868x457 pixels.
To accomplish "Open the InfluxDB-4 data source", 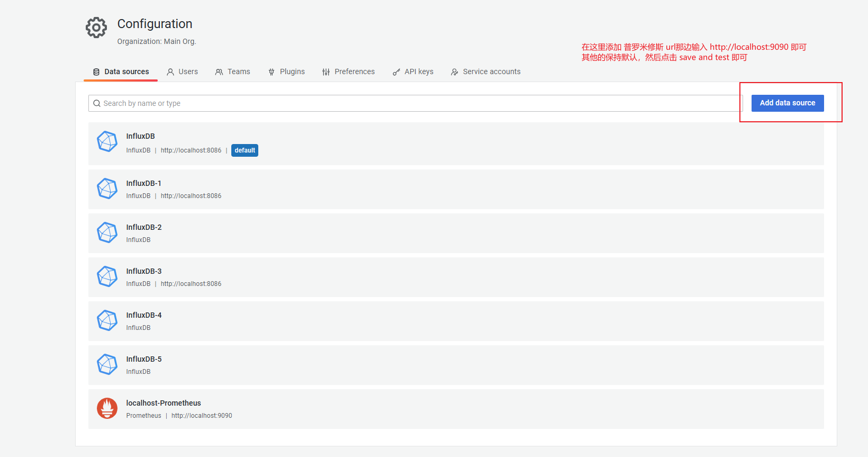I will (456, 321).
